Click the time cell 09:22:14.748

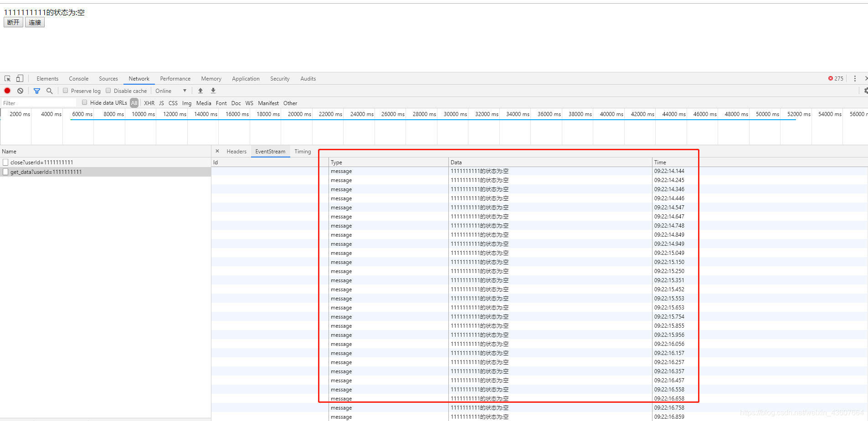tap(669, 226)
